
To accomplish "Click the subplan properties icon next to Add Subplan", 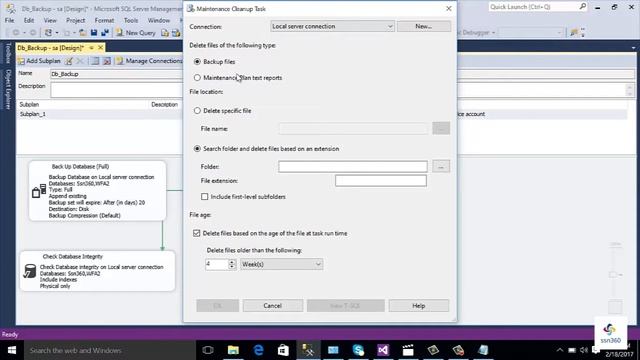I will (x=69, y=61).
